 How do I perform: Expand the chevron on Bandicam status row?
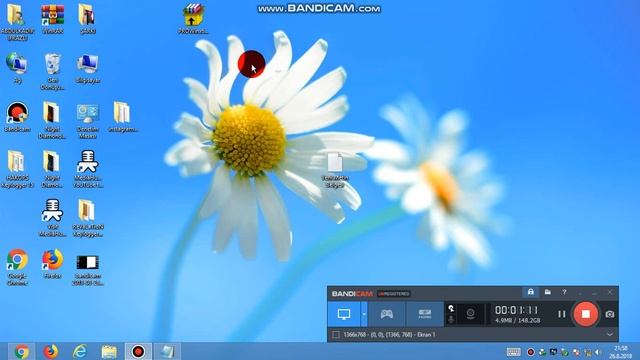coord(609,335)
